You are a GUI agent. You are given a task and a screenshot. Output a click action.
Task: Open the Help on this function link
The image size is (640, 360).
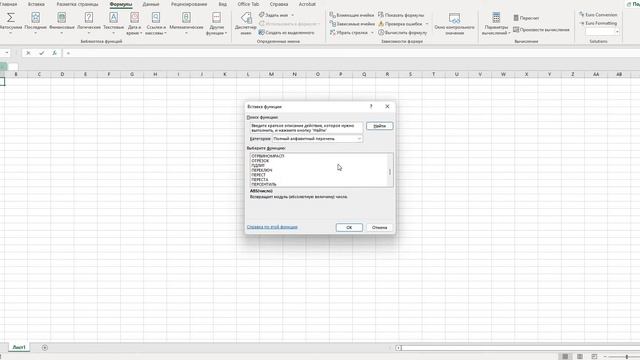point(272,227)
